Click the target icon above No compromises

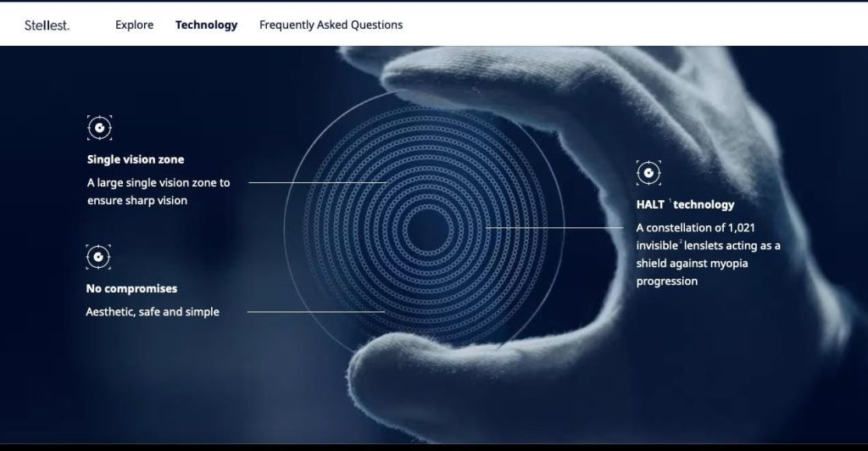point(98,257)
